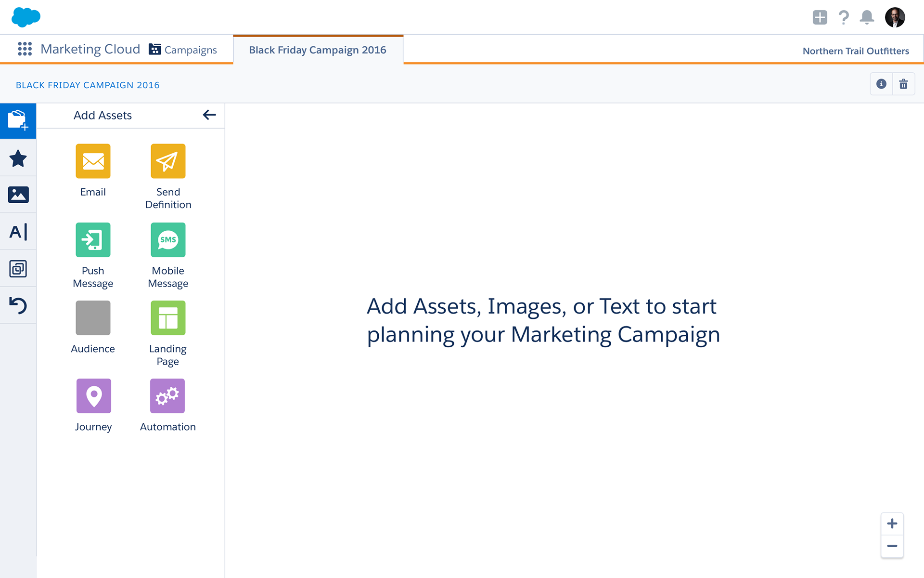The image size is (924, 578).
Task: Click the Push Message label
Action: [x=93, y=277]
